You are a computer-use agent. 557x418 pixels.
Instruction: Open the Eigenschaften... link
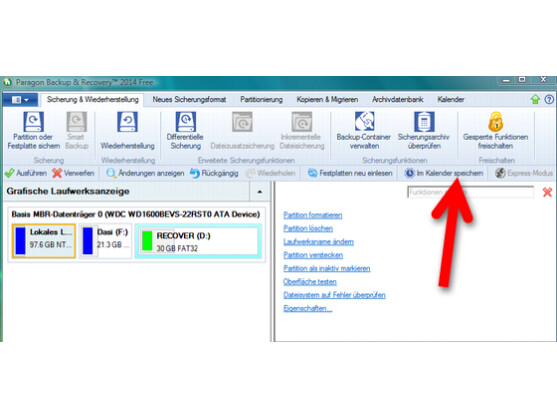coord(308,308)
